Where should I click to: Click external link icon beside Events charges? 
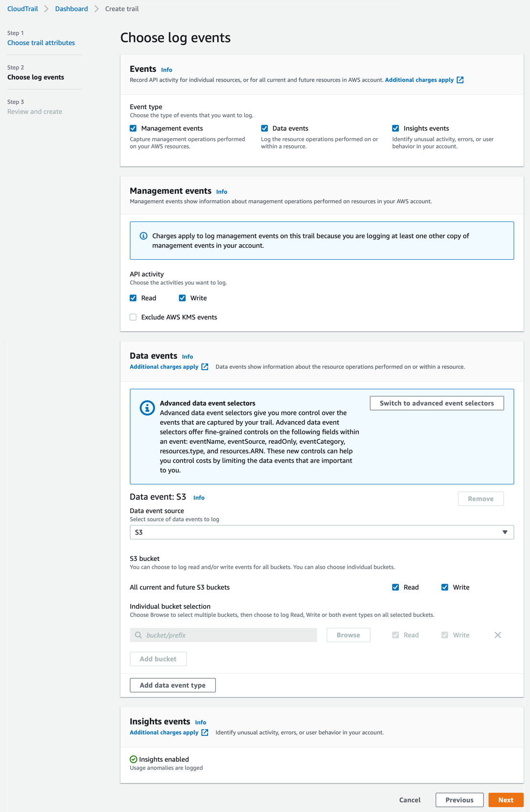pos(460,80)
